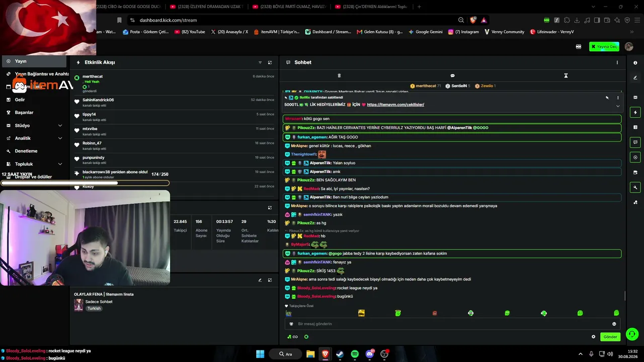Show more bookmarks chevron
This screenshot has height=362, width=644.
pyautogui.click(x=632, y=32)
